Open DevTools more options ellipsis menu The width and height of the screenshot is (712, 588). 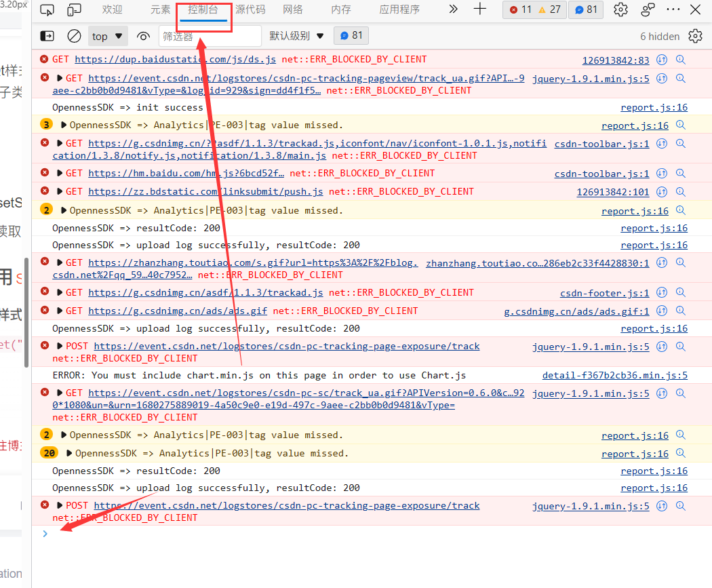[673, 9]
